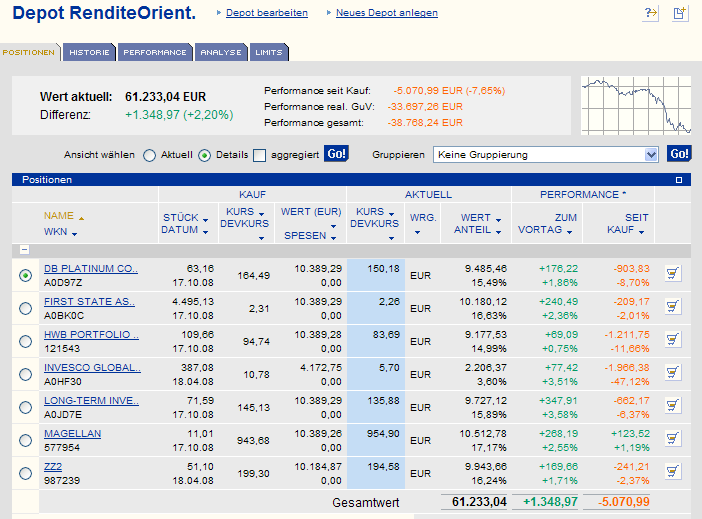Click the trade cart icon for MAGELLAN row
Viewport: 702px width, 519px height.
pos(672,439)
